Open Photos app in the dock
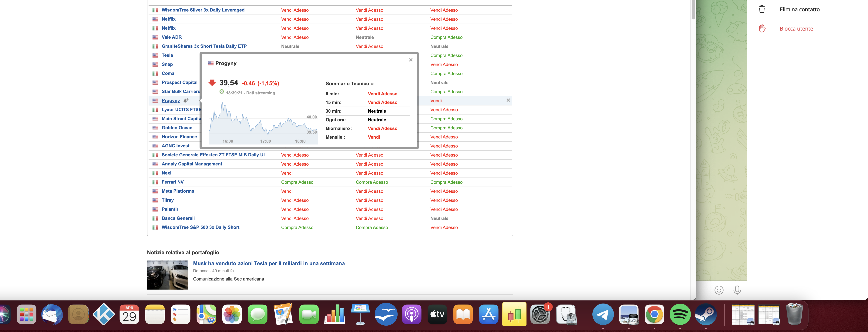868x332 pixels. pos(232,314)
